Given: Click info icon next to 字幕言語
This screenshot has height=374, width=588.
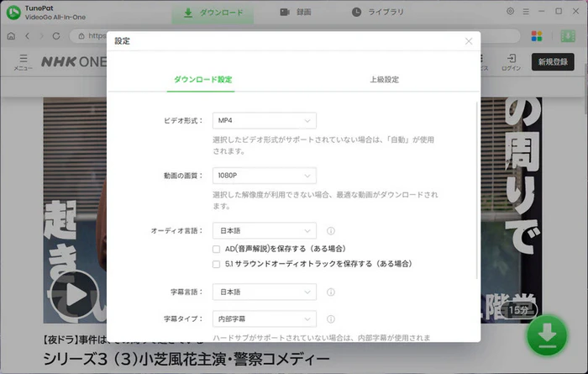Looking at the screenshot, I should (331, 292).
